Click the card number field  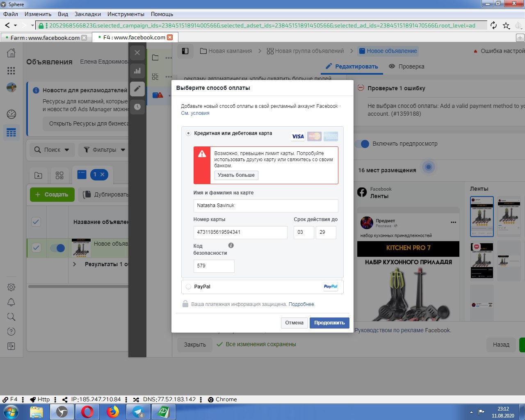tap(240, 232)
